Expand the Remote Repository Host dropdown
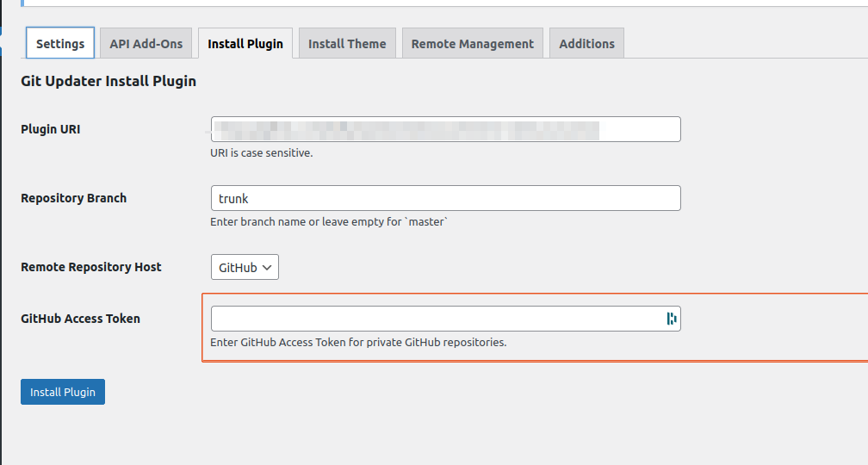The height and width of the screenshot is (465, 868). coord(245,268)
